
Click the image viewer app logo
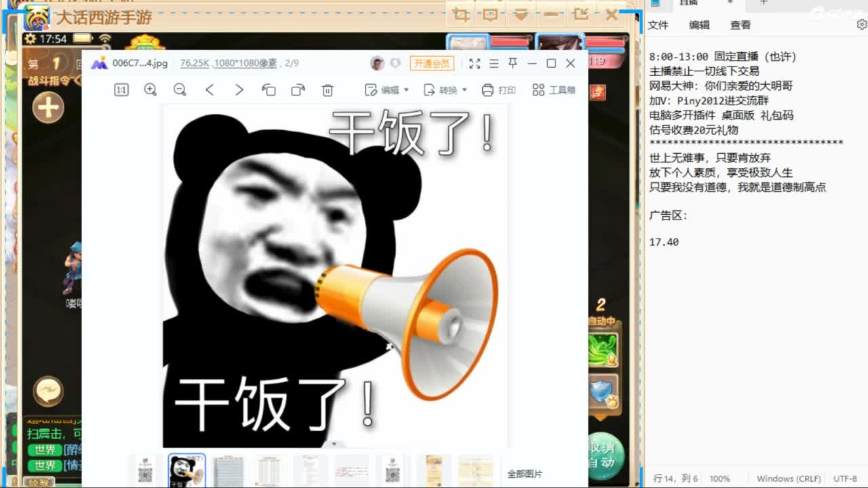(99, 63)
